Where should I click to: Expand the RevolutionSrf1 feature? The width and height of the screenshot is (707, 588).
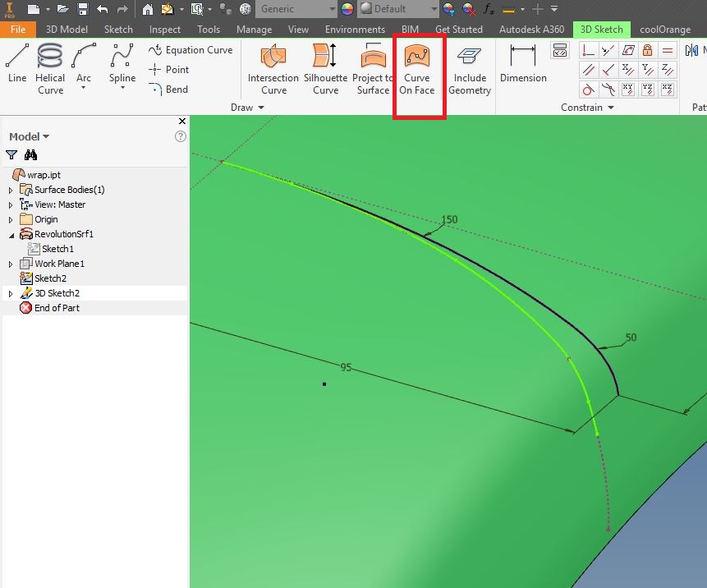11,234
